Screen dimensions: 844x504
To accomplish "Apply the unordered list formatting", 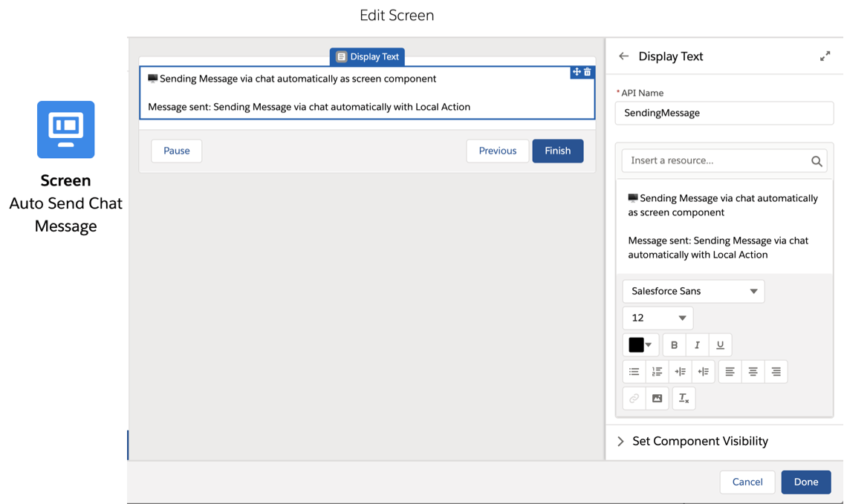I will [634, 371].
